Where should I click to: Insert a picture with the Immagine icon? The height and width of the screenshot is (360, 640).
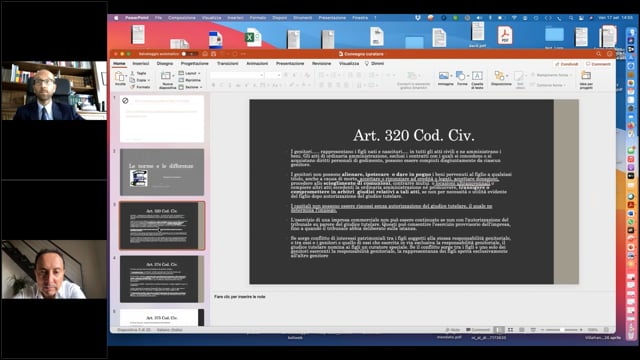click(445, 78)
